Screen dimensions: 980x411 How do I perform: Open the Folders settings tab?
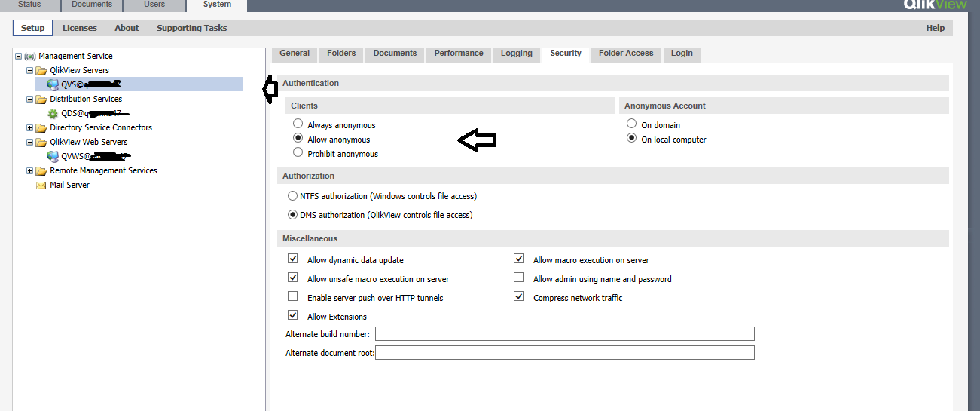point(341,54)
